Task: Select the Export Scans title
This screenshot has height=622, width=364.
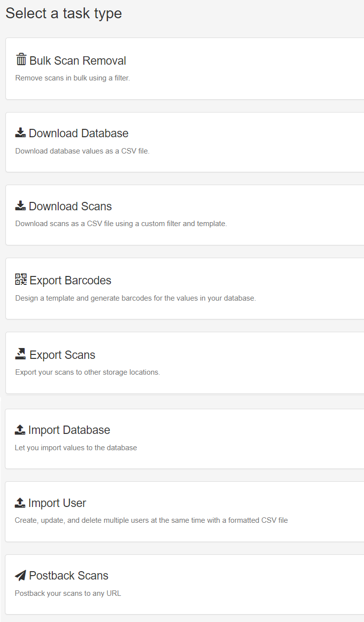Action: click(x=62, y=355)
